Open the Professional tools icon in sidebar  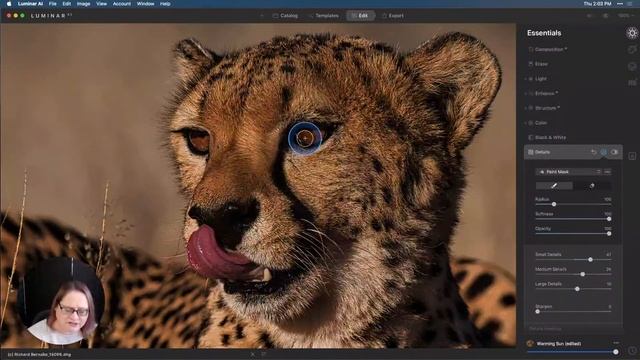click(x=632, y=83)
